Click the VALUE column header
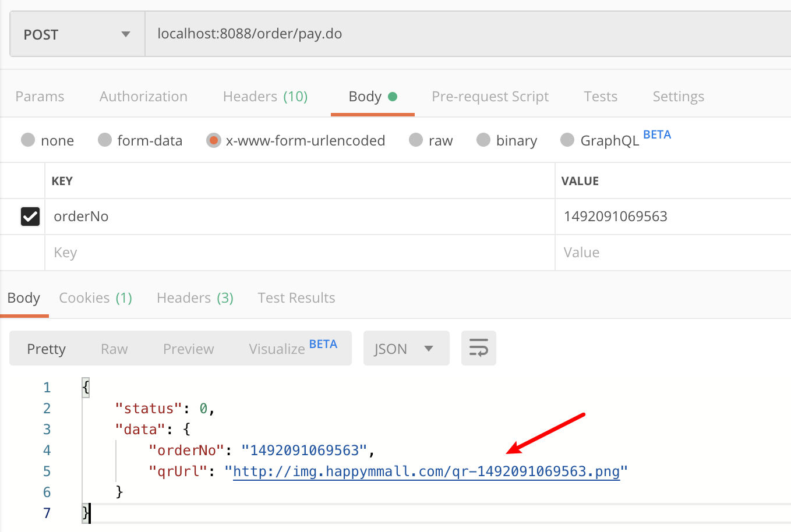Image resolution: width=791 pixels, height=532 pixels. coord(580,181)
